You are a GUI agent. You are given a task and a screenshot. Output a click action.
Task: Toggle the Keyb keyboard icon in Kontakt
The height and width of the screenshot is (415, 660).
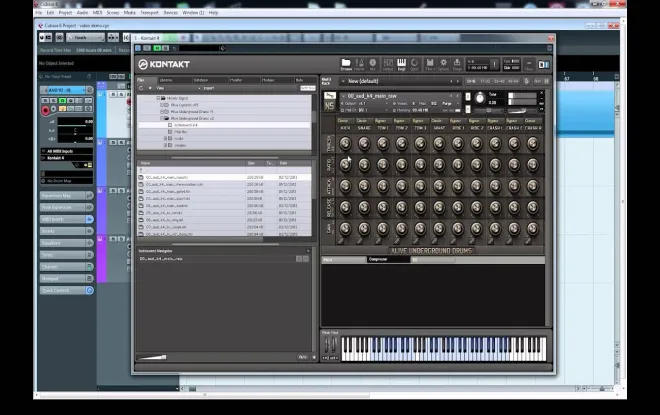[x=402, y=64]
